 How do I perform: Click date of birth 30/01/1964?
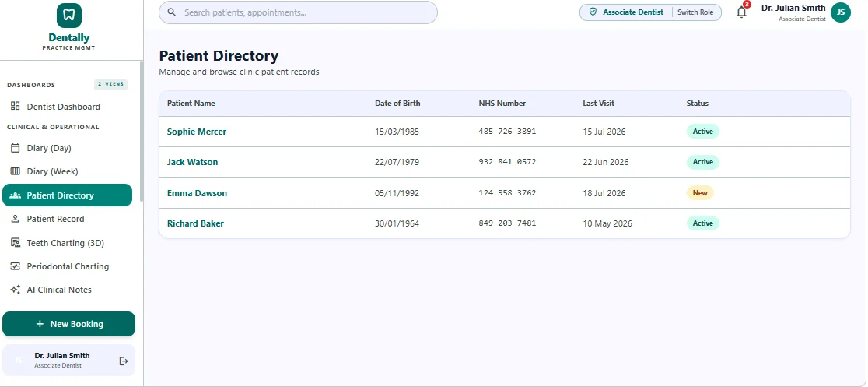(397, 224)
